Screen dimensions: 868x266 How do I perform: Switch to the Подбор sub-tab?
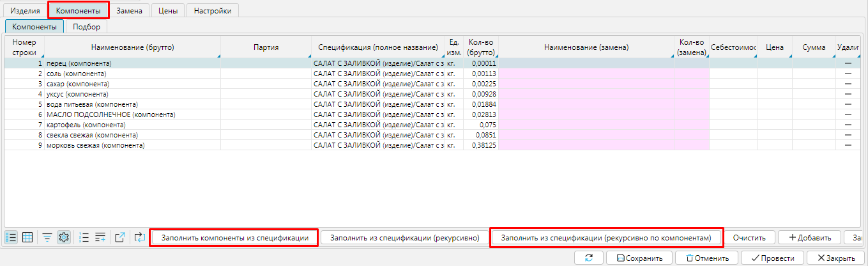click(x=86, y=27)
